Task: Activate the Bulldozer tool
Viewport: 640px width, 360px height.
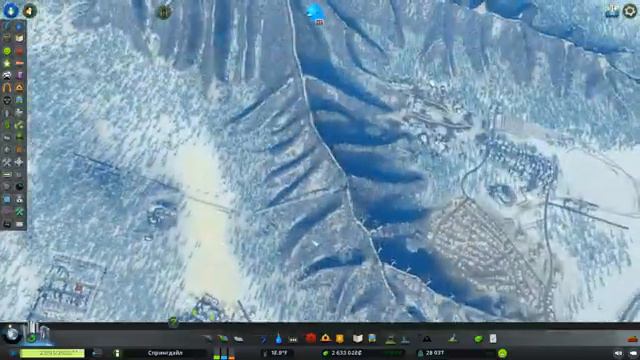Action: coord(632,339)
